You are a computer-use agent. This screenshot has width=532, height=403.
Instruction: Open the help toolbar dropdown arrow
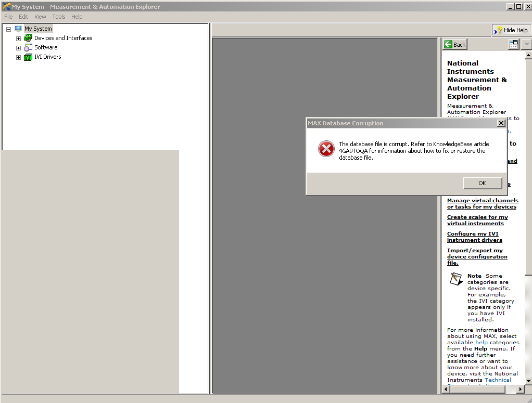(x=526, y=44)
